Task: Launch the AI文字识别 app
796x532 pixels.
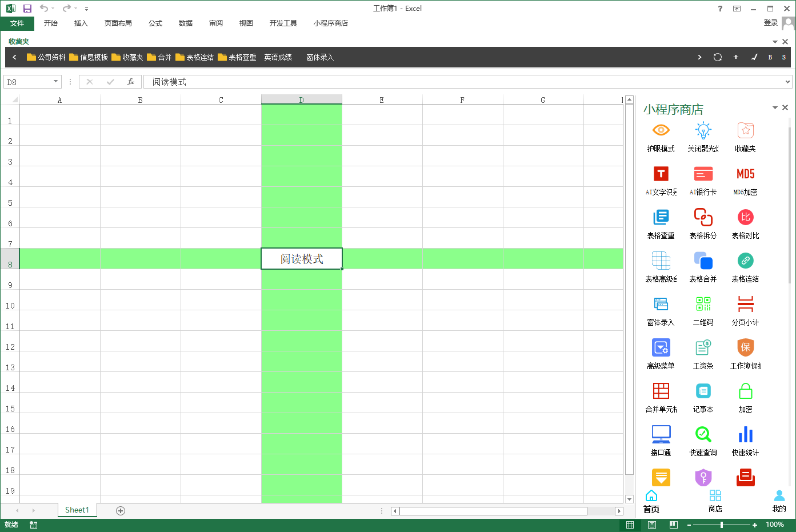Action: [661, 180]
